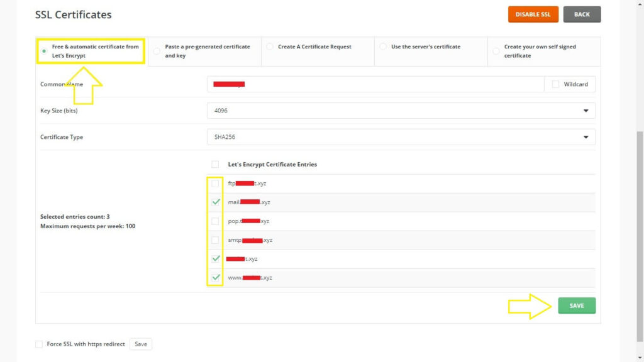Image resolution: width=644 pixels, height=362 pixels.
Task: Click Save next to Force SSL redirect
Action: click(141, 344)
